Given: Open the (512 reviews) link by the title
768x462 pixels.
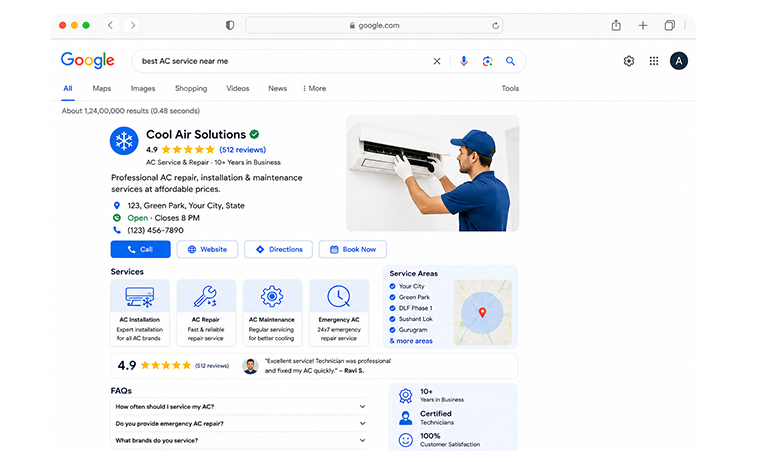Looking at the screenshot, I should click(242, 150).
